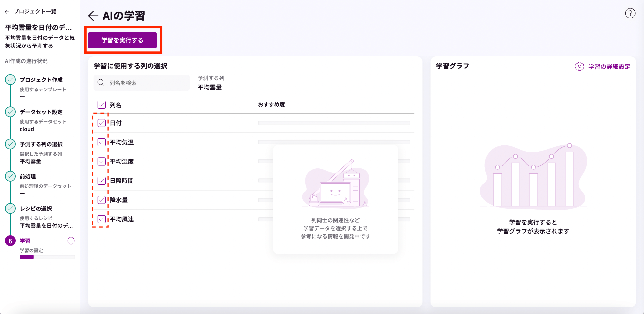This screenshot has height=314, width=644.
Task: Deselect the 降水量 column checkbox
Action: 102,200
